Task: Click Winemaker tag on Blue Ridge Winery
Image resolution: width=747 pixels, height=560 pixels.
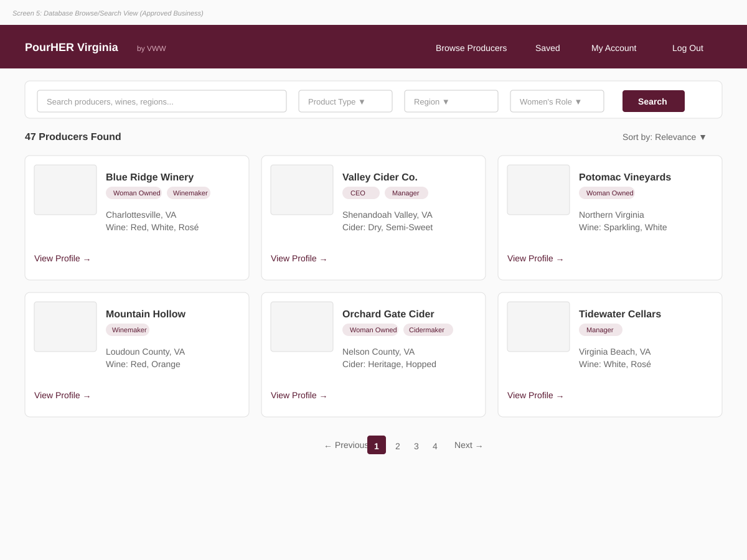Action: (189, 193)
